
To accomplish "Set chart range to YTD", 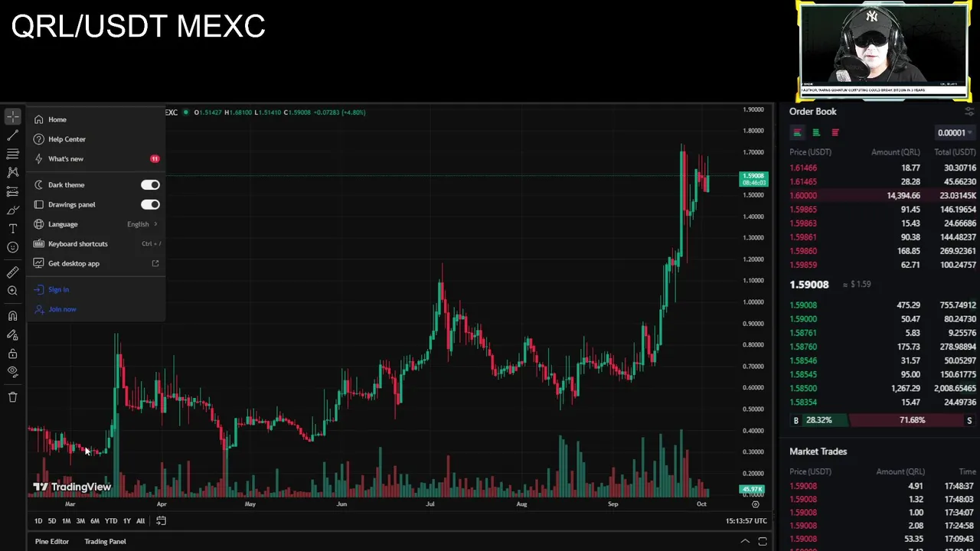I will (x=111, y=521).
